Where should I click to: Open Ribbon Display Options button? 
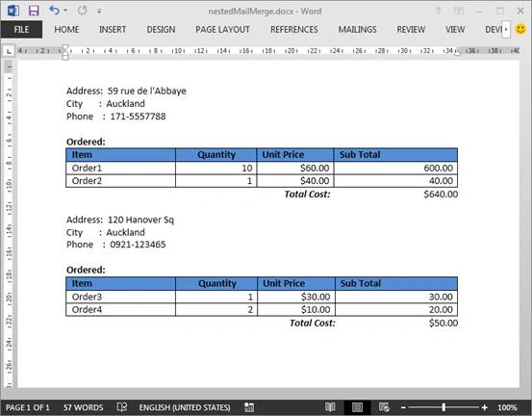point(459,11)
